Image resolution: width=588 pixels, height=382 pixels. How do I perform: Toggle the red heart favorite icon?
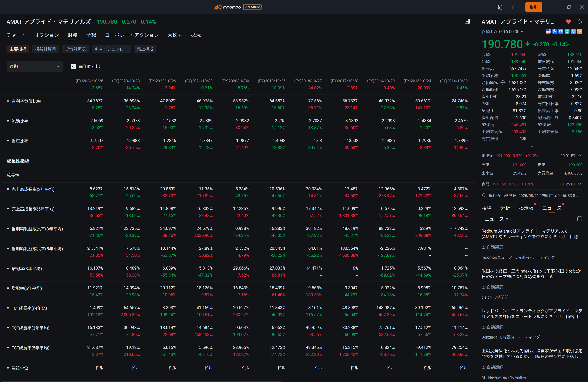click(x=569, y=21)
